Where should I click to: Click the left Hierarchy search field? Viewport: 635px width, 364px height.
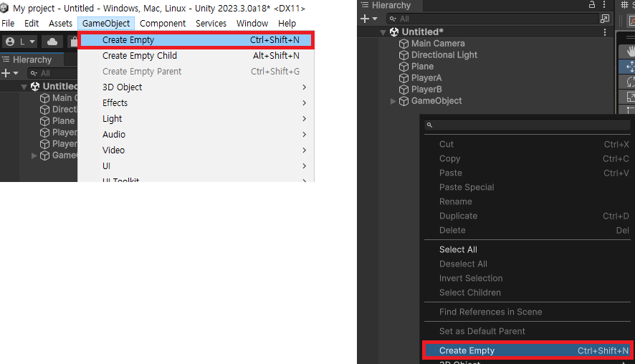click(52, 73)
